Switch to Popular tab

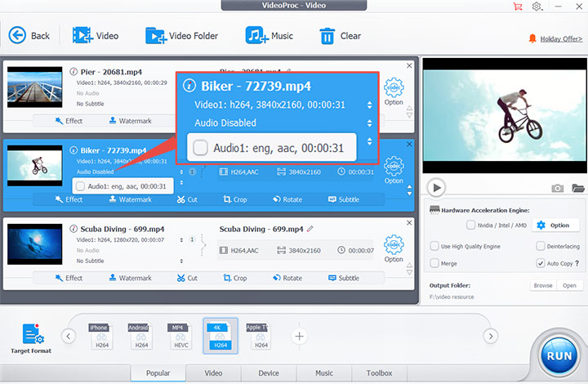pyautogui.click(x=158, y=373)
